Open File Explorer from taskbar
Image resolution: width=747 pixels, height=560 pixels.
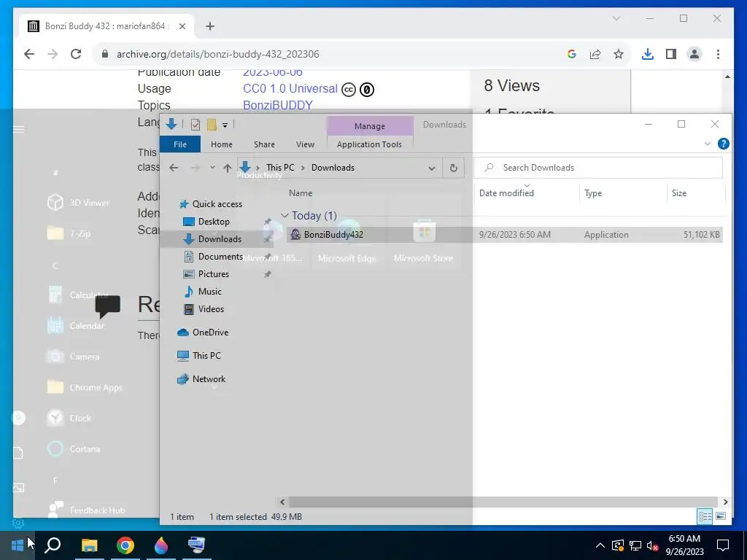click(x=89, y=545)
